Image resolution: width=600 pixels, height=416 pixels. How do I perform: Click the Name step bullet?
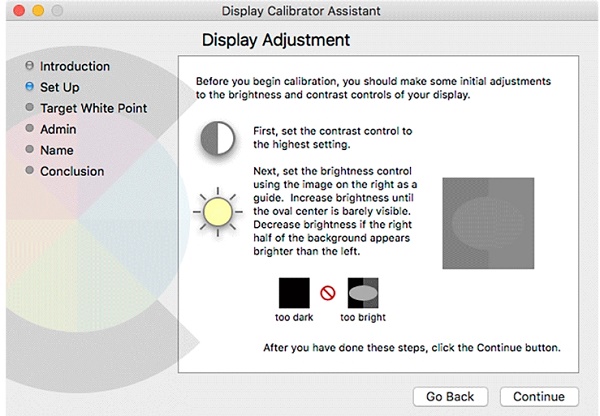(x=29, y=149)
